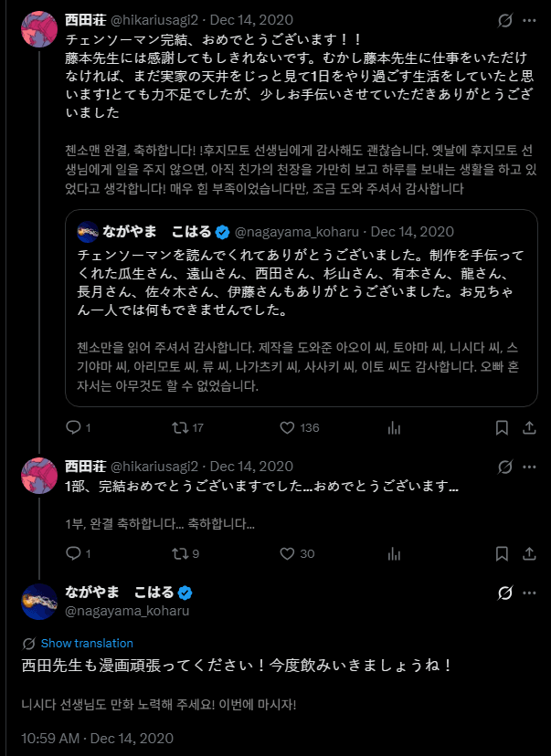Bookmark the second 西田荘 tweet

point(502,553)
